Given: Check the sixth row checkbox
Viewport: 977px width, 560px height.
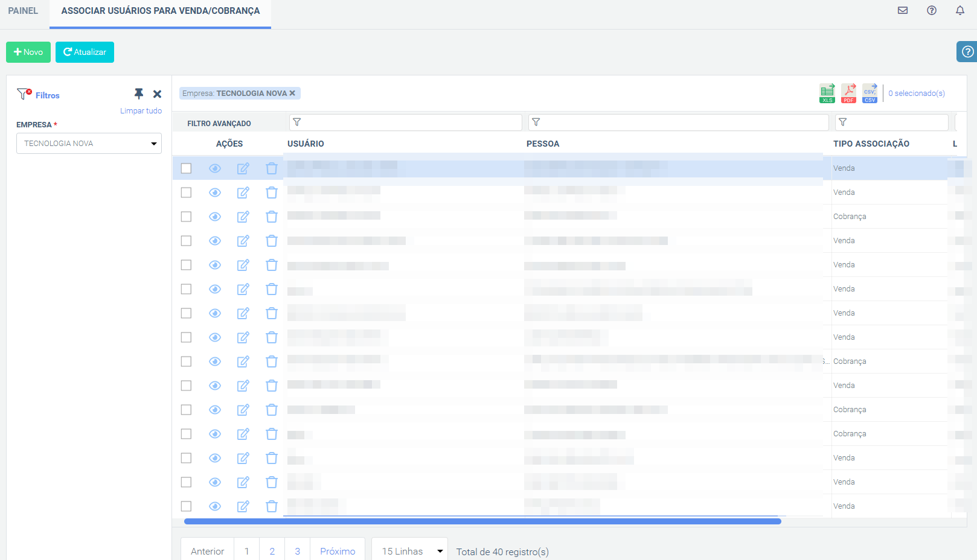Looking at the screenshot, I should (186, 289).
